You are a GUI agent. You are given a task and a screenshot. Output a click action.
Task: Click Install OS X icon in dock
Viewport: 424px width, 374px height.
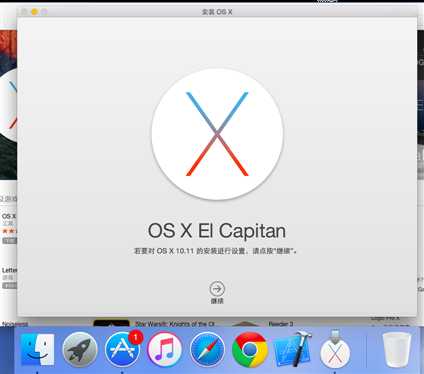click(335, 350)
